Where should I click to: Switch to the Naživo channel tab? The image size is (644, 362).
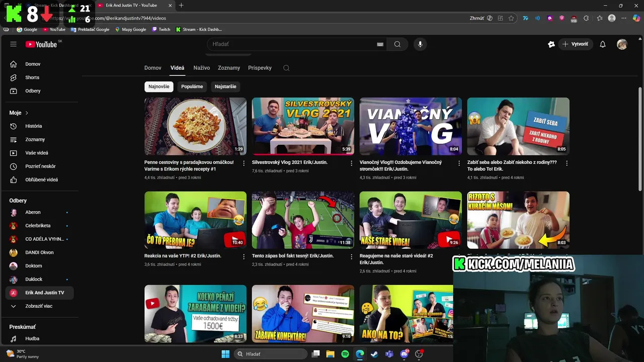point(202,68)
